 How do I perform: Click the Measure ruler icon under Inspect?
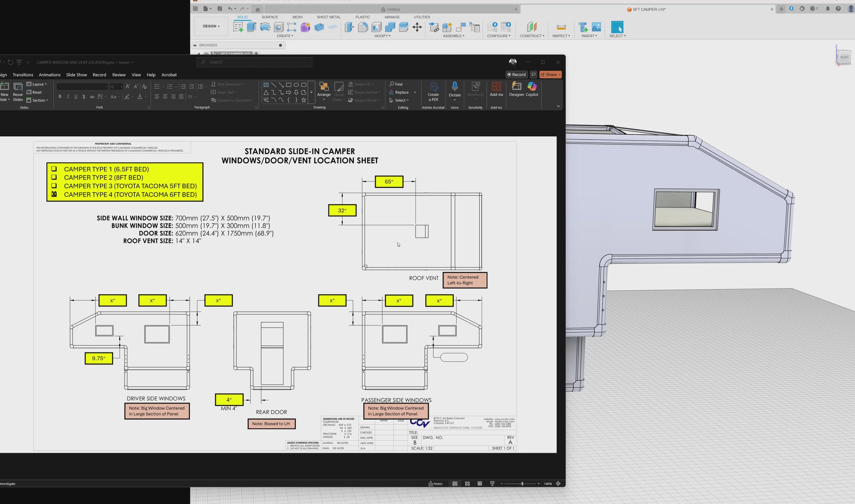(x=561, y=27)
